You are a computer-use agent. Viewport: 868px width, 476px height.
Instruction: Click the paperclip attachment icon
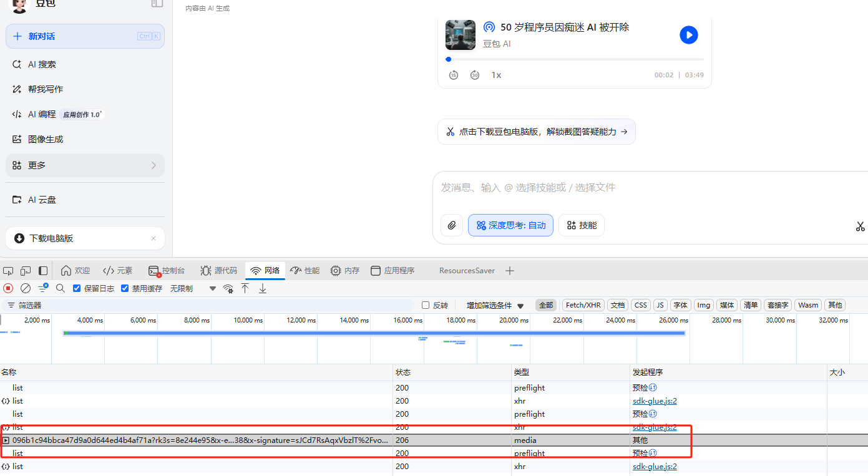point(452,225)
